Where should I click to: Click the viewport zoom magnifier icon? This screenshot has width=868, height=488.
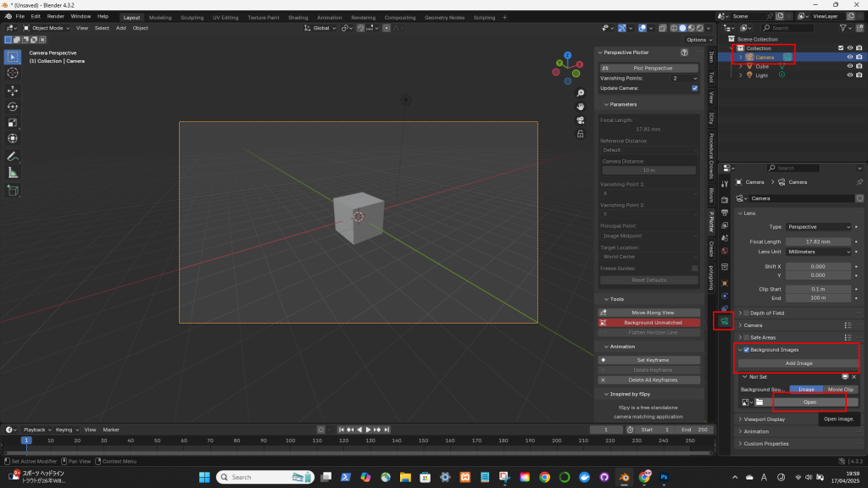(580, 93)
